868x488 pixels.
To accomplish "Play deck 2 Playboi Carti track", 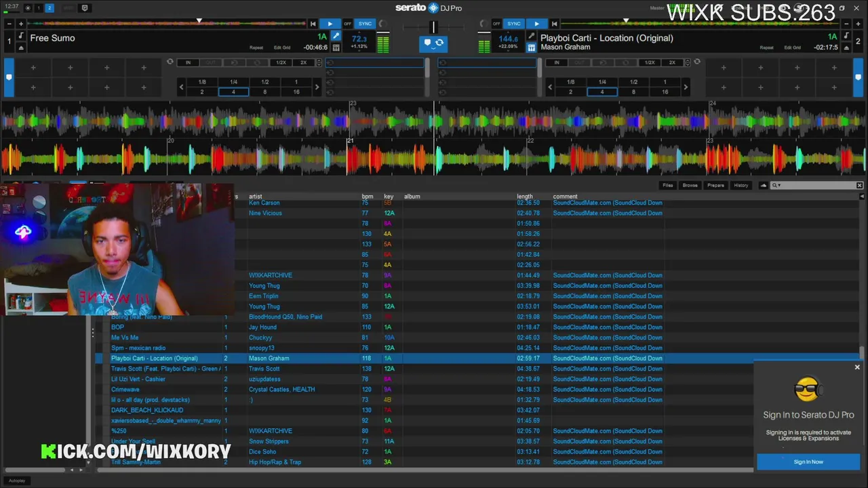I will point(536,24).
